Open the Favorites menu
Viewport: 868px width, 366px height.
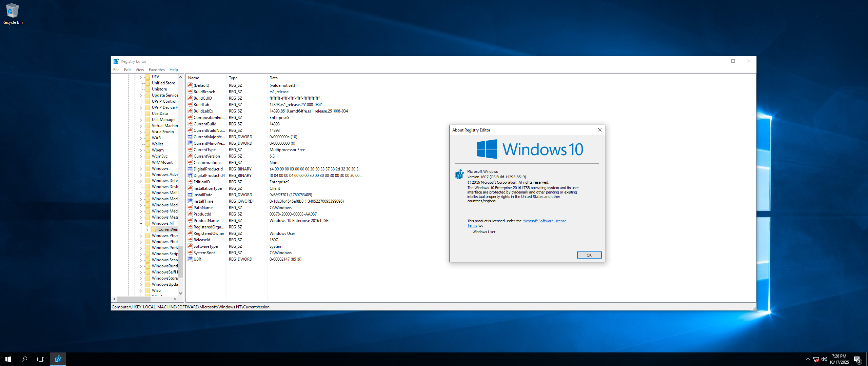pyautogui.click(x=156, y=70)
